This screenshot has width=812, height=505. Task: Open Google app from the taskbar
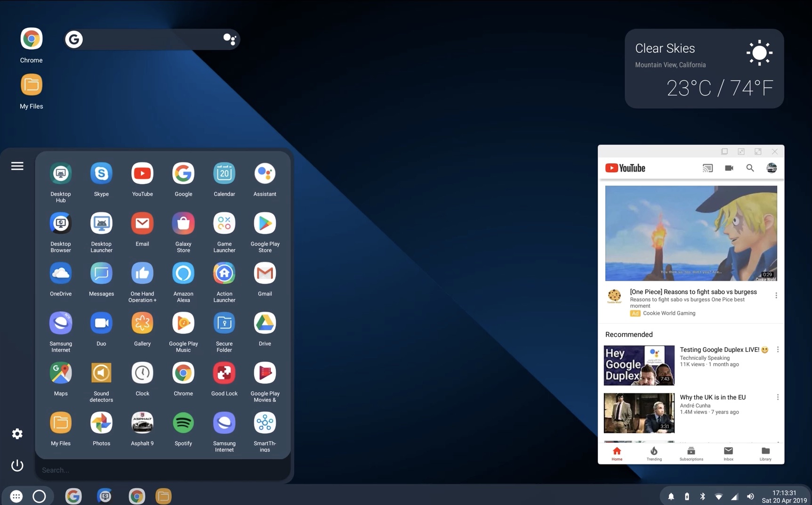(73, 496)
